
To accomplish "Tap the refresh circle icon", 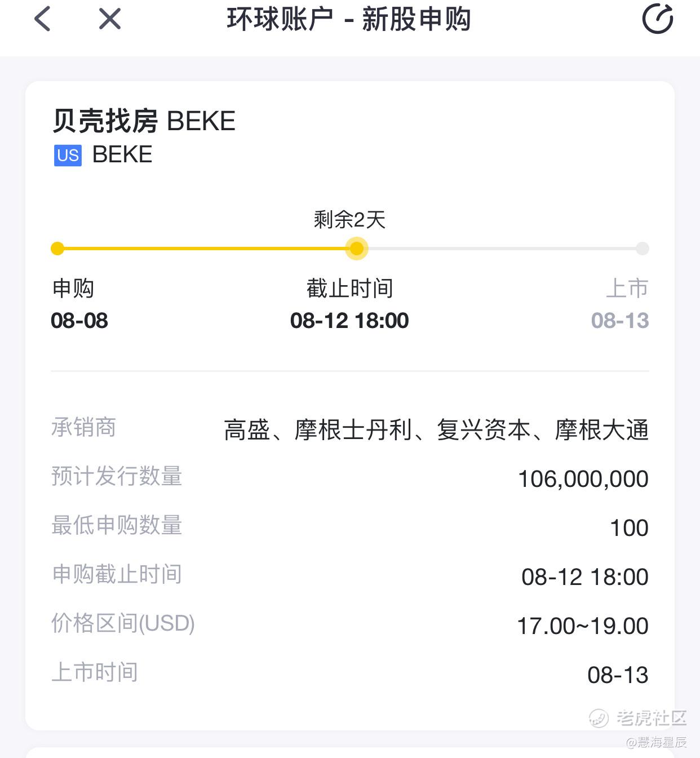I will (x=658, y=19).
